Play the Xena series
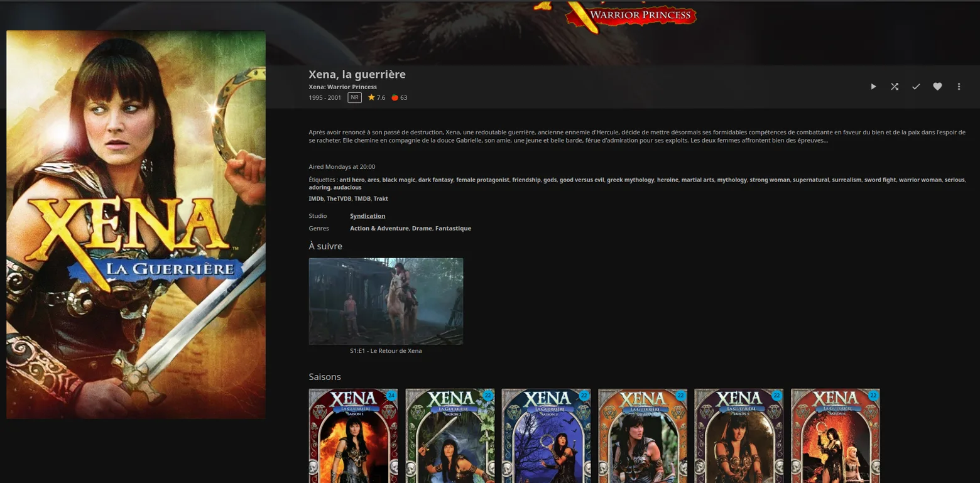 click(873, 87)
